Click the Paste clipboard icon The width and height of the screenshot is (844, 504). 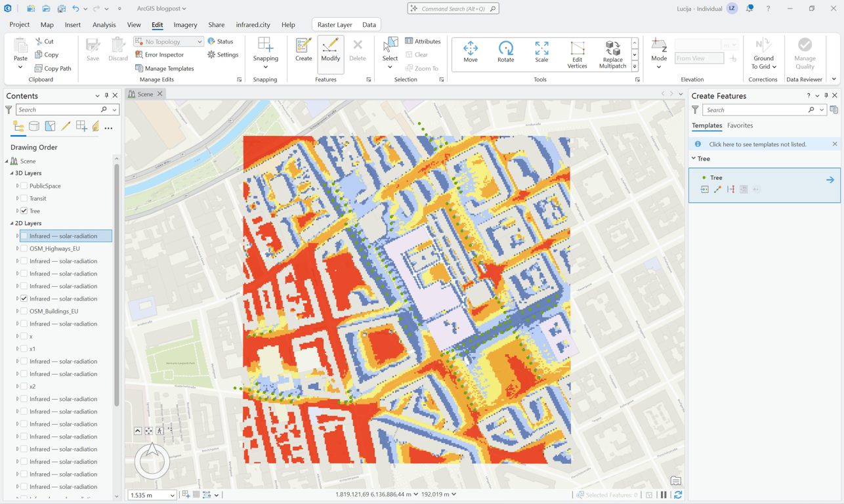click(x=20, y=46)
